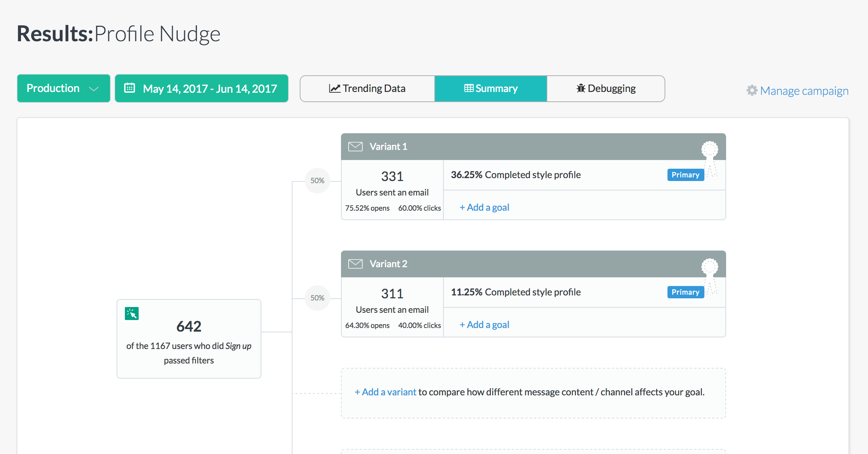Click the calendar icon in date range button
Viewport: 868px width, 454px height.
tap(130, 88)
